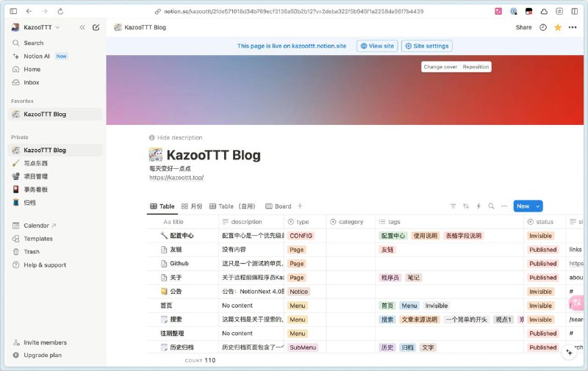588x371 pixels.
Task: Go to Home in the sidebar
Action: coord(55,69)
